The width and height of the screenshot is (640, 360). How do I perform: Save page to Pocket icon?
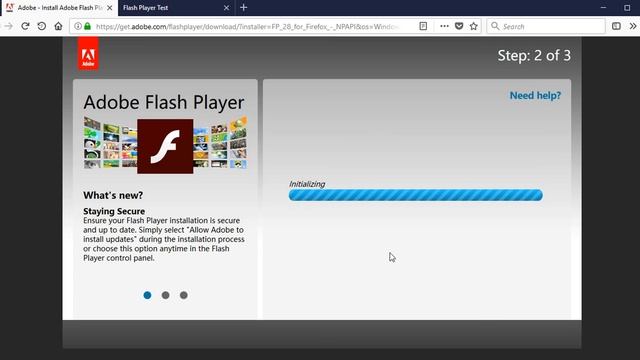459,26
